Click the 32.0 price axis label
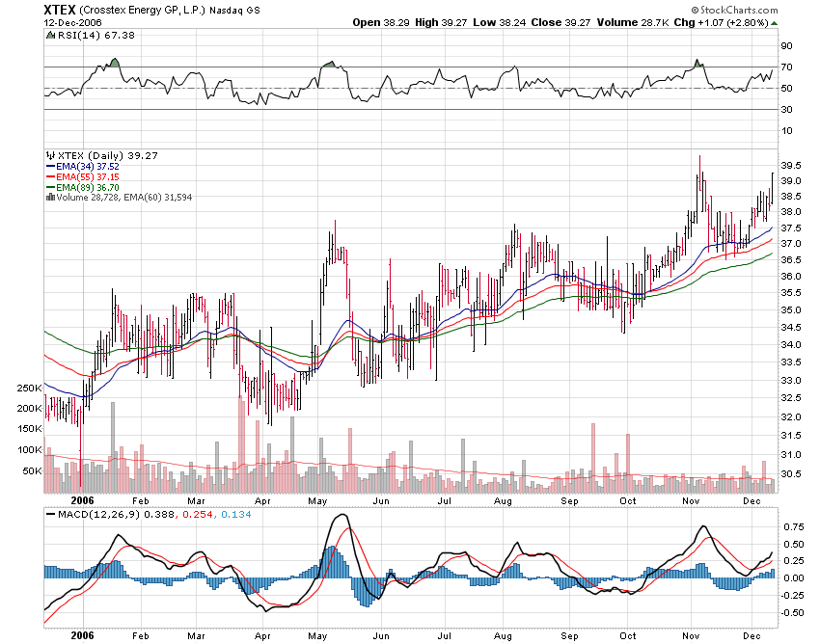 791,416
